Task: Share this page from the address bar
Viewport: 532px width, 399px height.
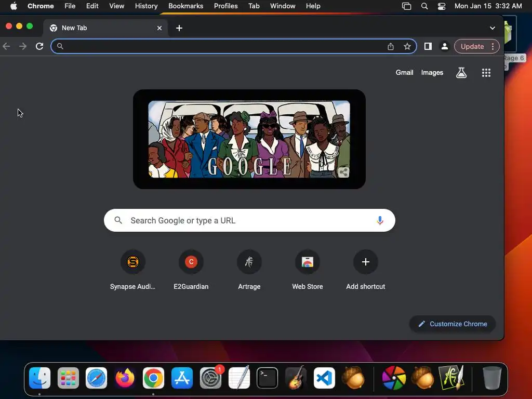Action: pyautogui.click(x=391, y=46)
